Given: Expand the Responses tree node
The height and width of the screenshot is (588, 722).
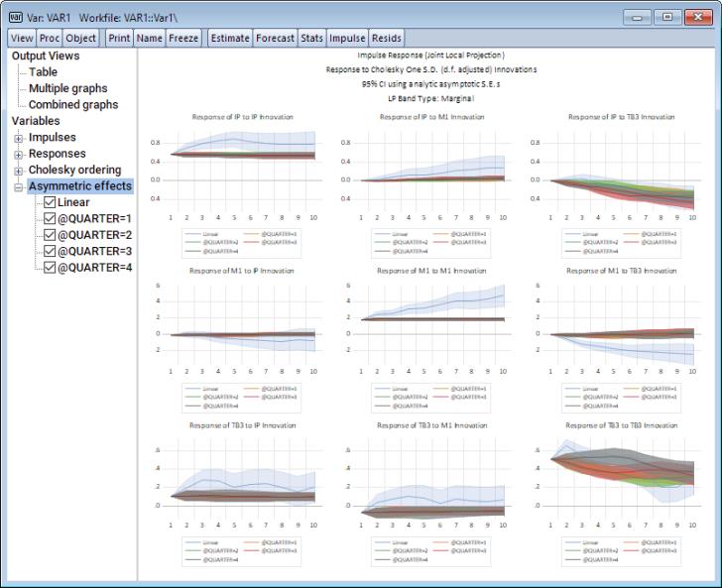Looking at the screenshot, I should pyautogui.click(x=19, y=154).
